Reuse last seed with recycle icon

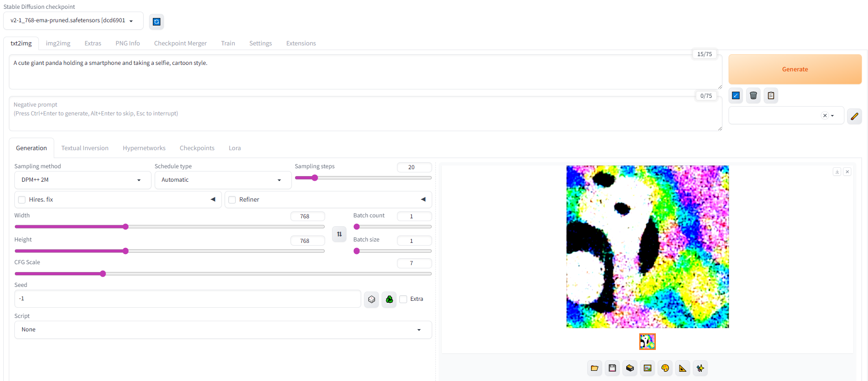coord(389,299)
